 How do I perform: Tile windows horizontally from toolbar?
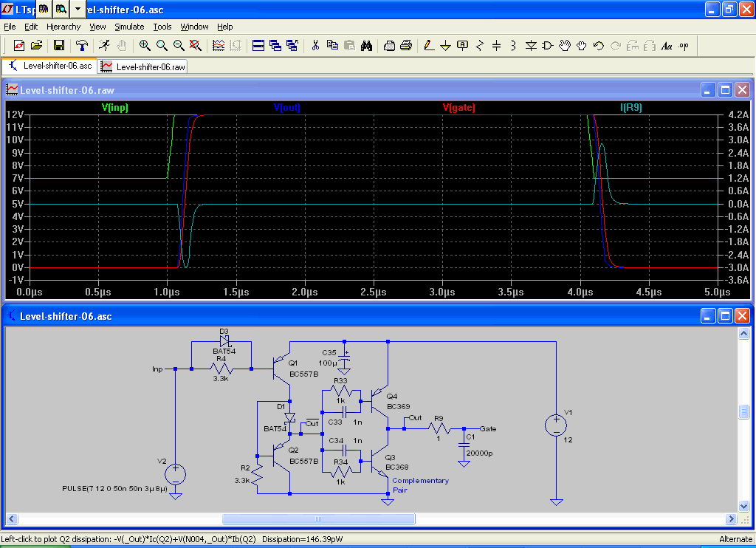(258, 46)
